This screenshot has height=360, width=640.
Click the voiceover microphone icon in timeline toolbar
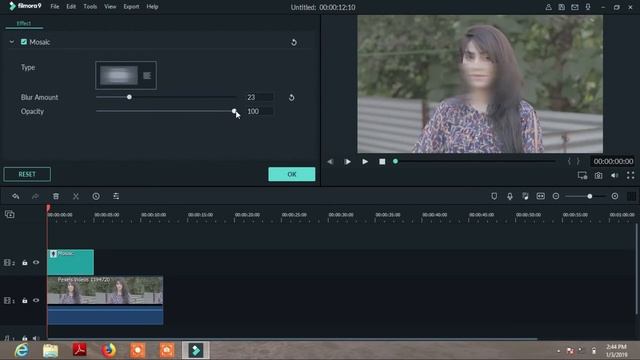(x=510, y=196)
